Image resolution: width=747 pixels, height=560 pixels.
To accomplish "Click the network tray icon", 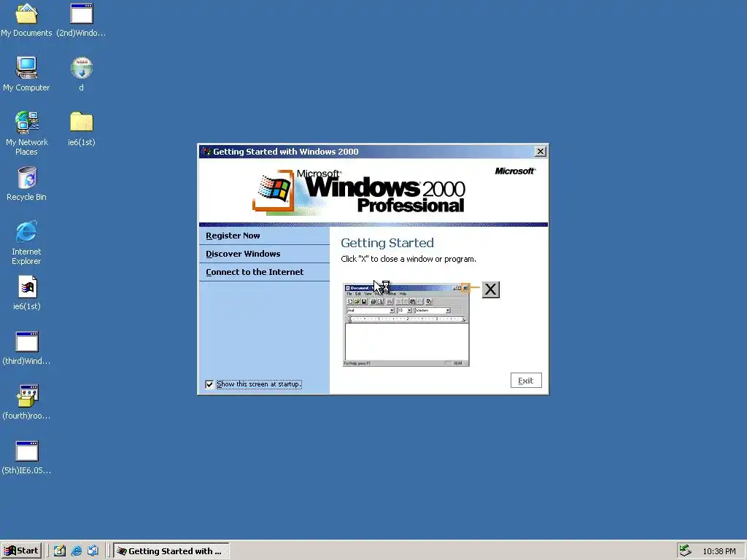I will point(685,551).
